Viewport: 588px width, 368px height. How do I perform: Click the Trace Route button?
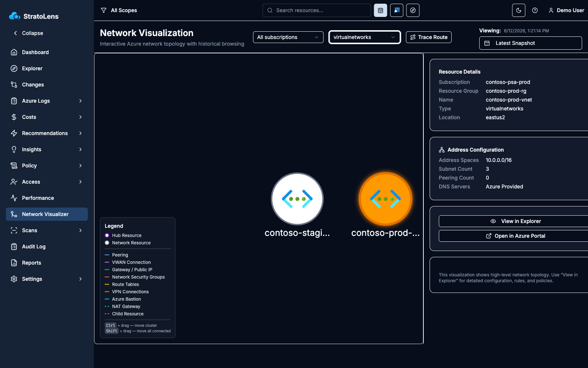[x=429, y=37]
